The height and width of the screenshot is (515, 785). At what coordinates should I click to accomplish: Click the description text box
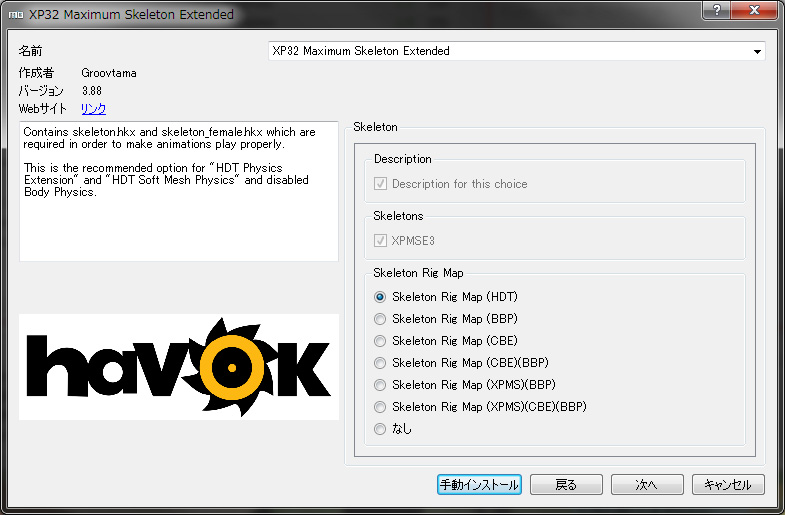pos(179,191)
